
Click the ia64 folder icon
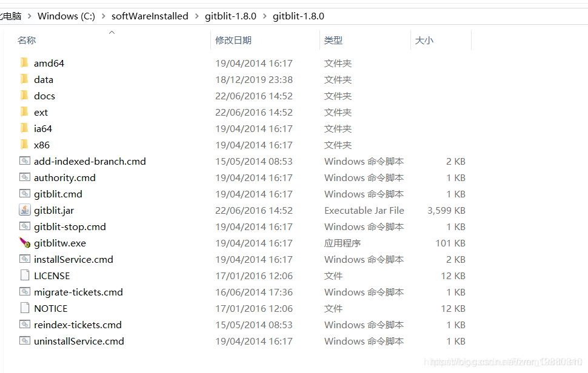pos(24,128)
